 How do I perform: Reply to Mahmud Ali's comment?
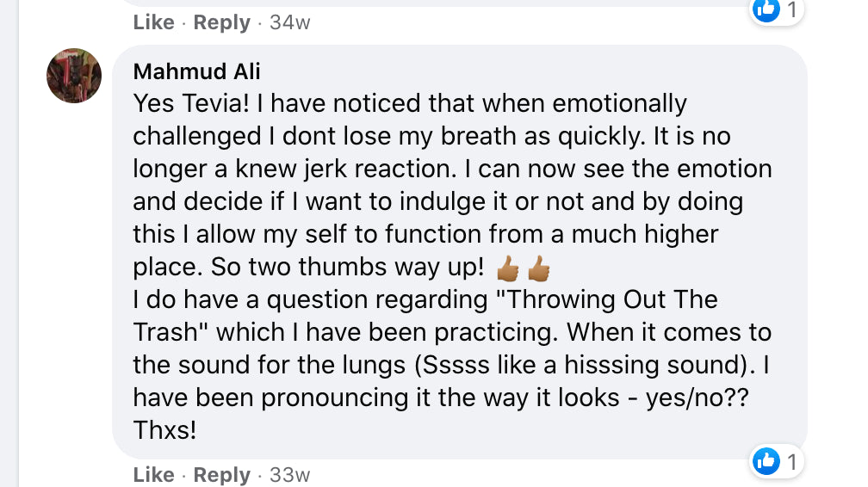[x=221, y=475]
